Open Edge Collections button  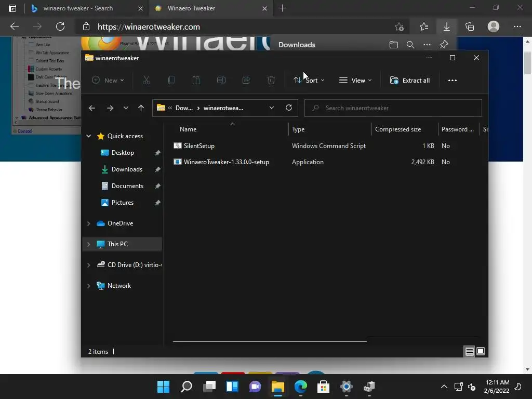click(470, 26)
